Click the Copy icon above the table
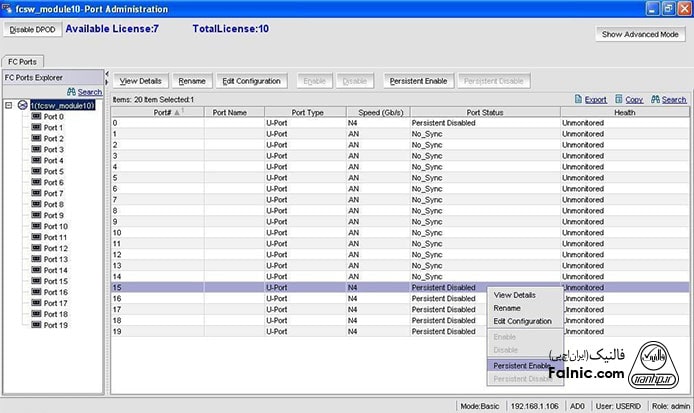 (620, 100)
